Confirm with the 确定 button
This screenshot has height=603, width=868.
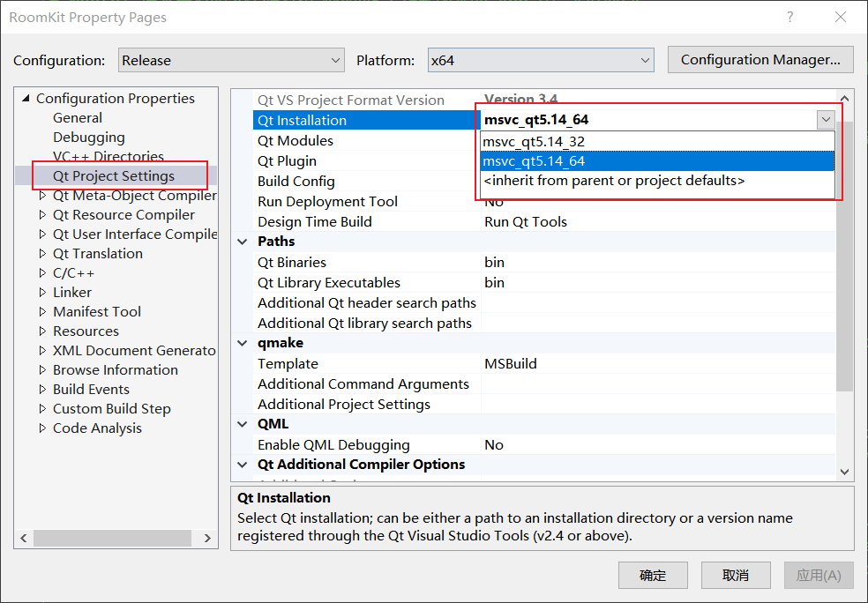[x=653, y=576]
